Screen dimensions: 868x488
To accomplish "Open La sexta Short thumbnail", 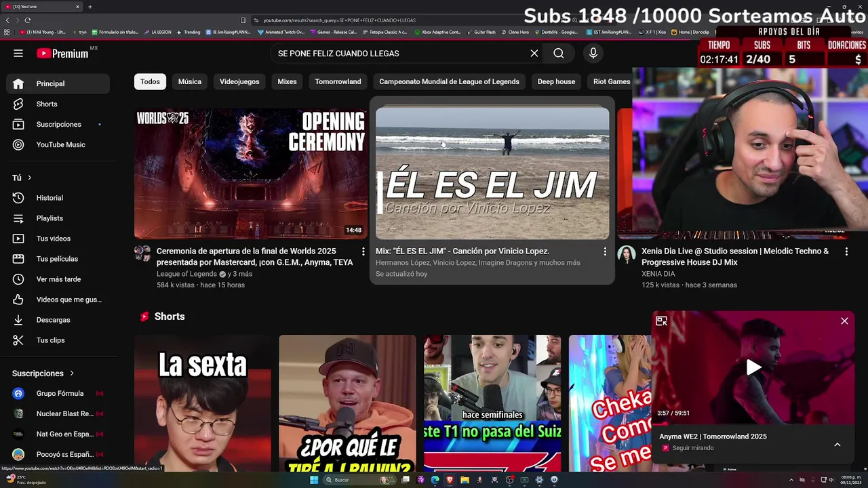I will 202,403.
